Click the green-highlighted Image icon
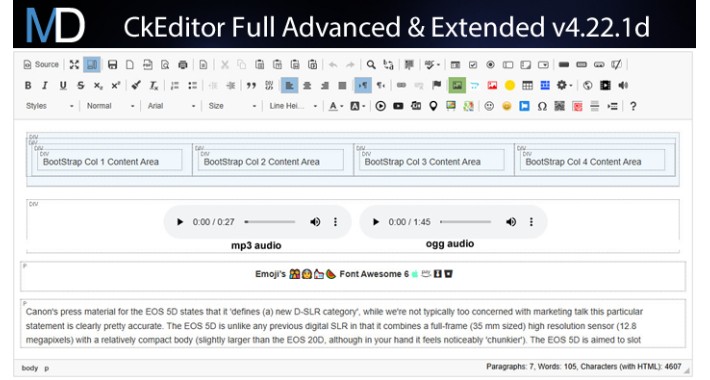The image size is (710, 380). tap(457, 86)
